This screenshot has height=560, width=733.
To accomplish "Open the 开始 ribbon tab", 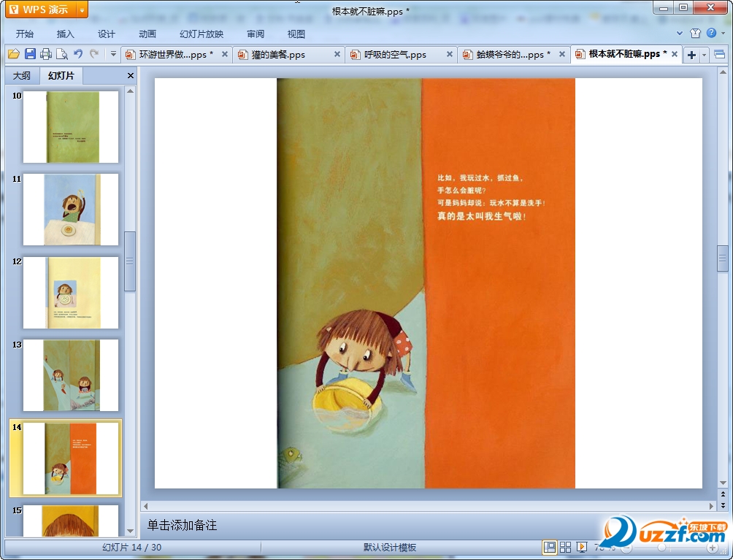I will point(24,34).
